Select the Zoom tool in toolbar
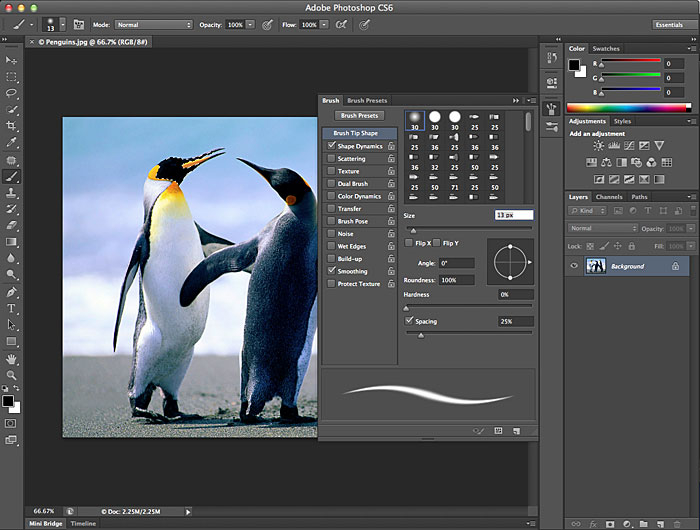 [x=12, y=375]
